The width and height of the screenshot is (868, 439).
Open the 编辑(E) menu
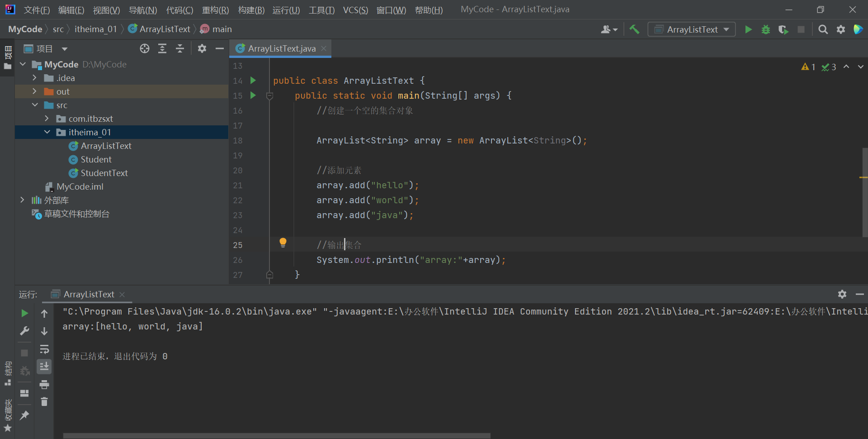pyautogui.click(x=71, y=10)
